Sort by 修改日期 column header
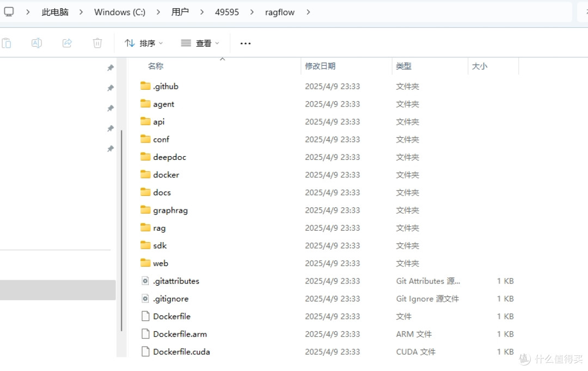This screenshot has width=588, height=371. pyautogui.click(x=320, y=66)
